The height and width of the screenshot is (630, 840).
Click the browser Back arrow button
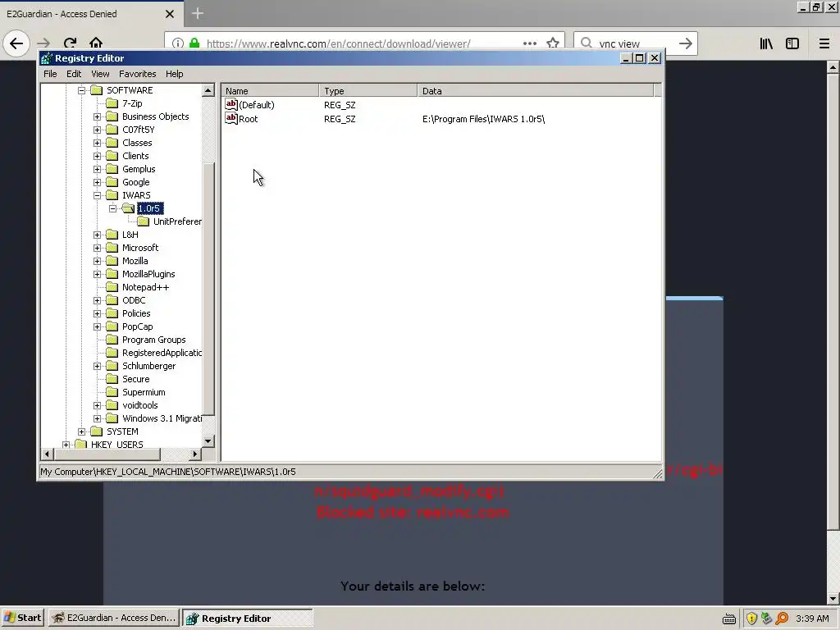(16, 43)
